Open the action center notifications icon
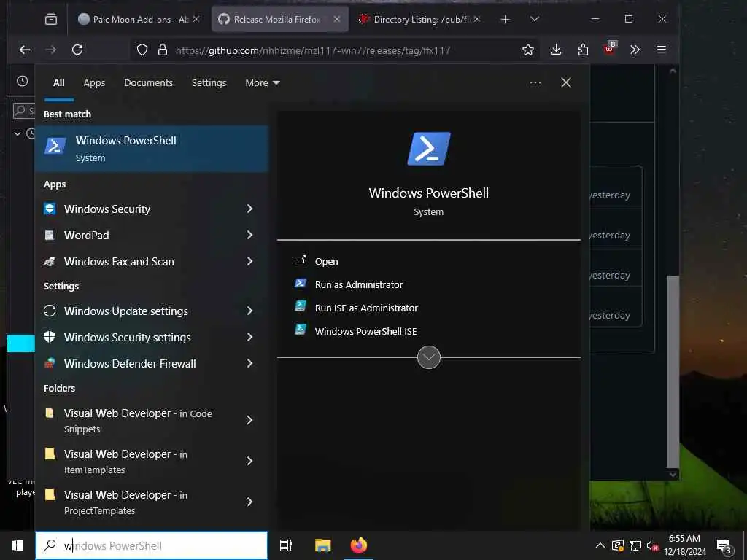The height and width of the screenshot is (560, 747). click(x=724, y=546)
